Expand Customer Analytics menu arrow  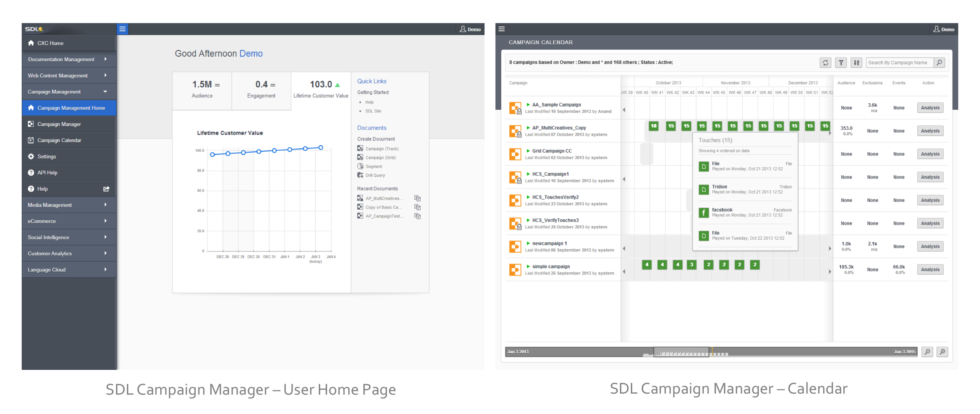(105, 253)
